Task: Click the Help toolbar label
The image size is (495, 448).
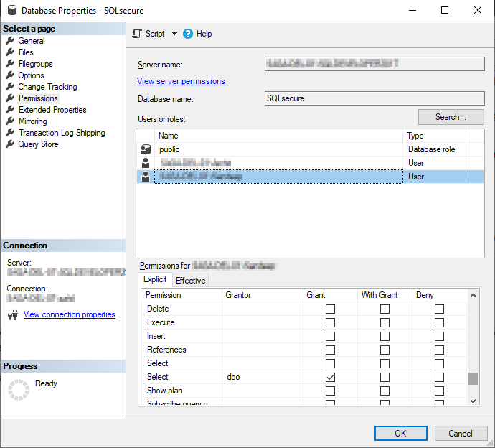Action: [x=204, y=34]
